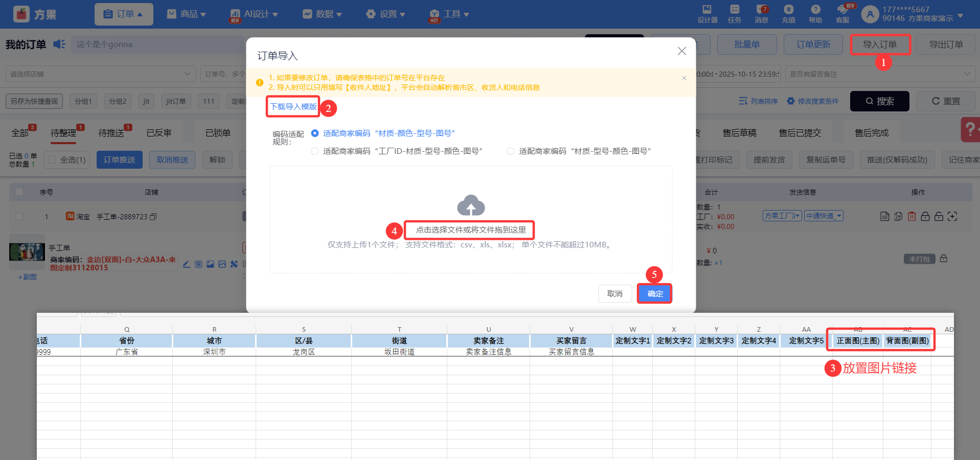Image resolution: width=980 pixels, height=460 pixels.
Task: Click the product thumbnail image of 手工单
Action: point(27,253)
